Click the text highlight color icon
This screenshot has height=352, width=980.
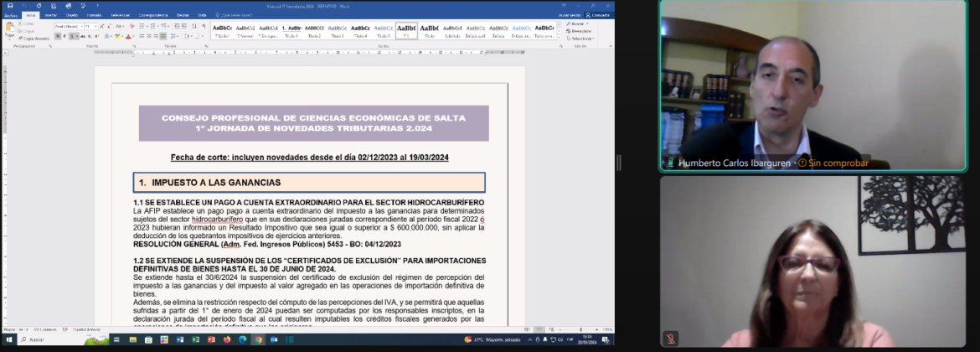pos(117,37)
